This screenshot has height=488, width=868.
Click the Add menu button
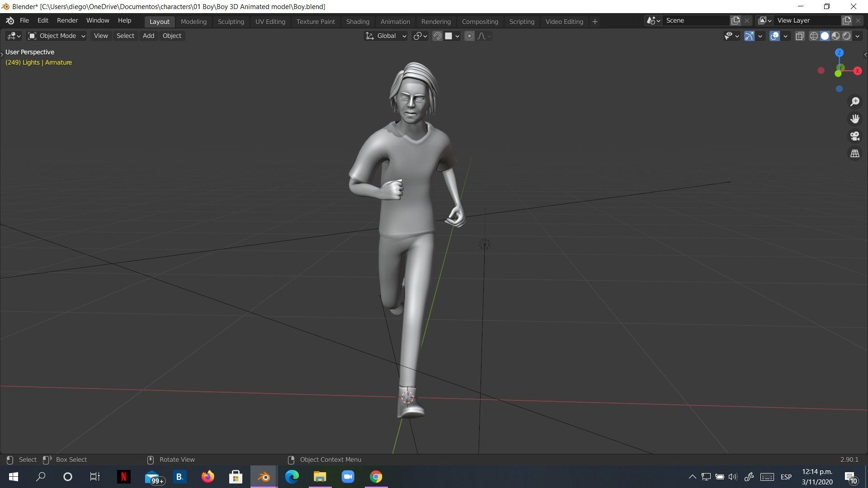pos(148,36)
